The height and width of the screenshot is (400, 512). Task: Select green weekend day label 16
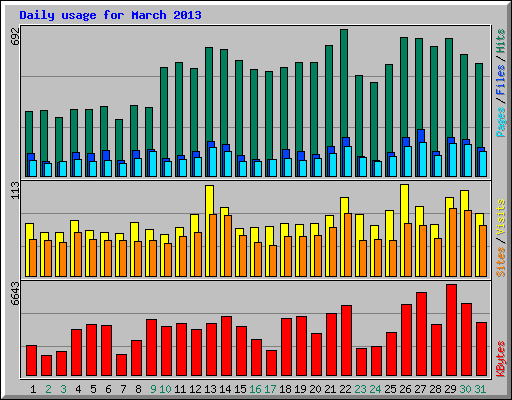pyautogui.click(x=255, y=389)
